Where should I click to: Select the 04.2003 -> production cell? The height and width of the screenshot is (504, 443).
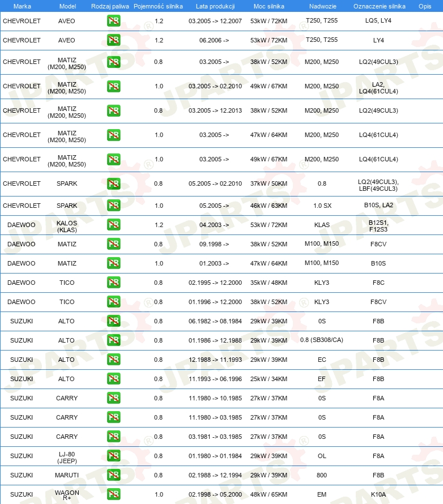214,225
